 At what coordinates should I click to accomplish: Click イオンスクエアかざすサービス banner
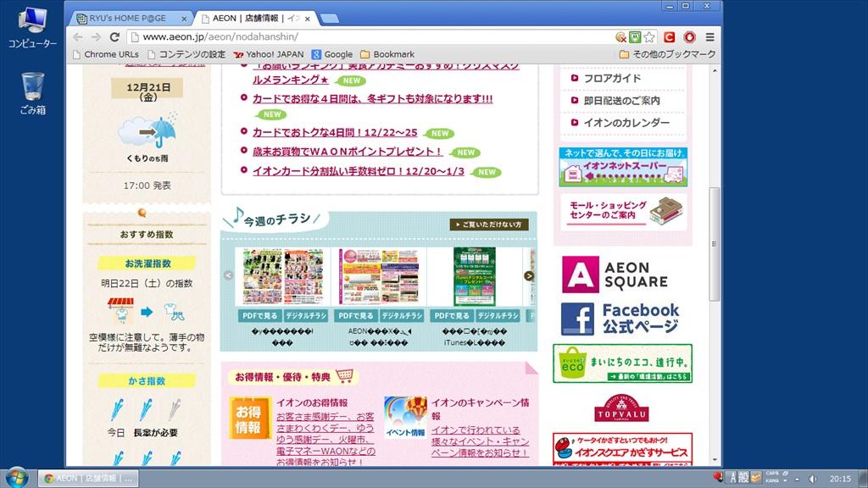coord(622,449)
